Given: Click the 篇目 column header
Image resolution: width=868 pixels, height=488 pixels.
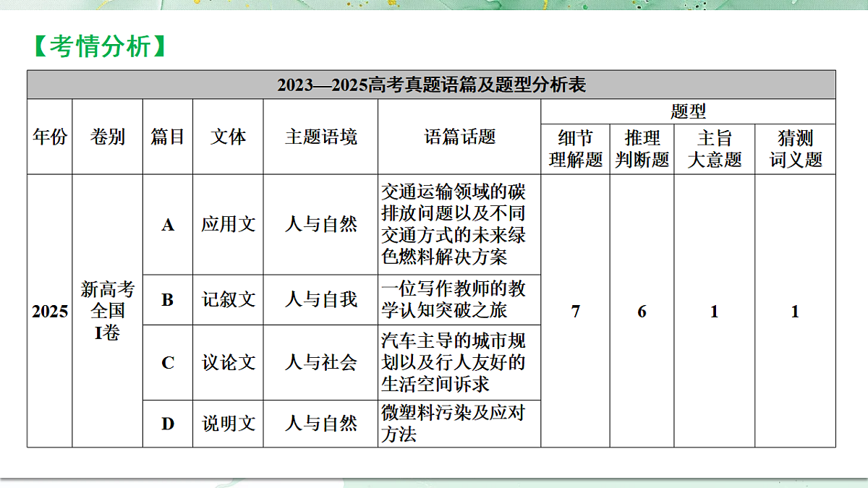Looking at the screenshot, I should tap(168, 137).
